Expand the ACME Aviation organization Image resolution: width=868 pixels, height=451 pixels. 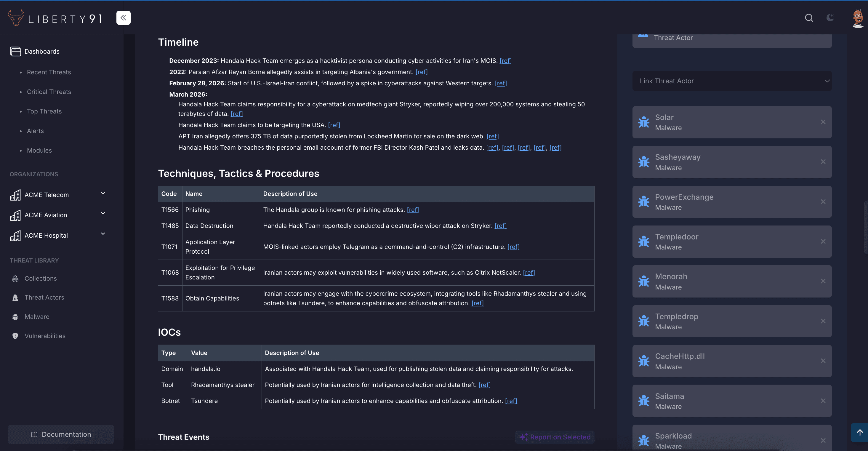103,213
